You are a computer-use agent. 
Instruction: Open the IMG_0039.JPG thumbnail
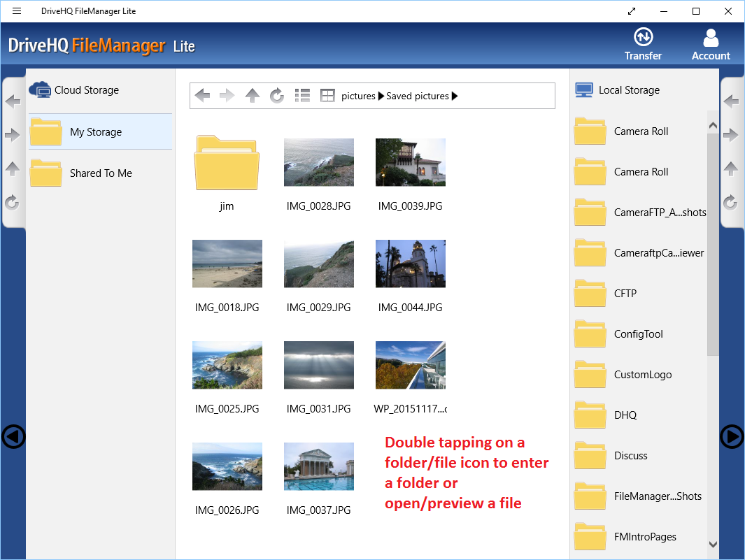coord(410,162)
